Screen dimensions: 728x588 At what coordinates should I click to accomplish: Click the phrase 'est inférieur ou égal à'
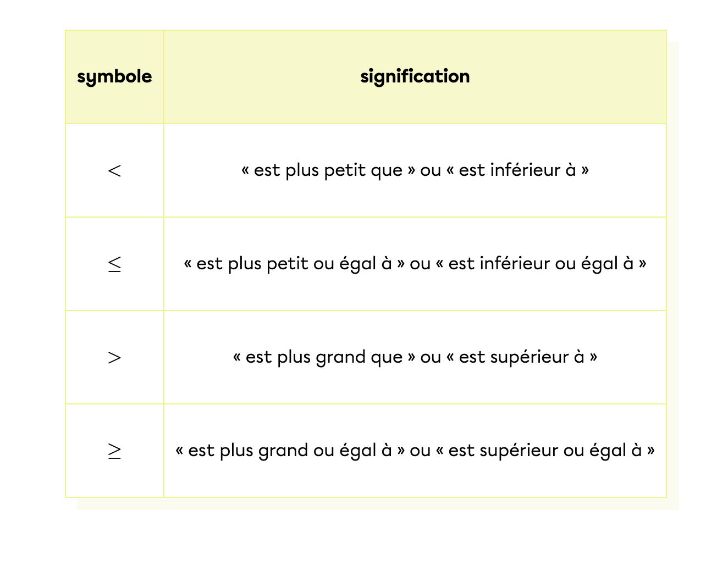point(541,264)
